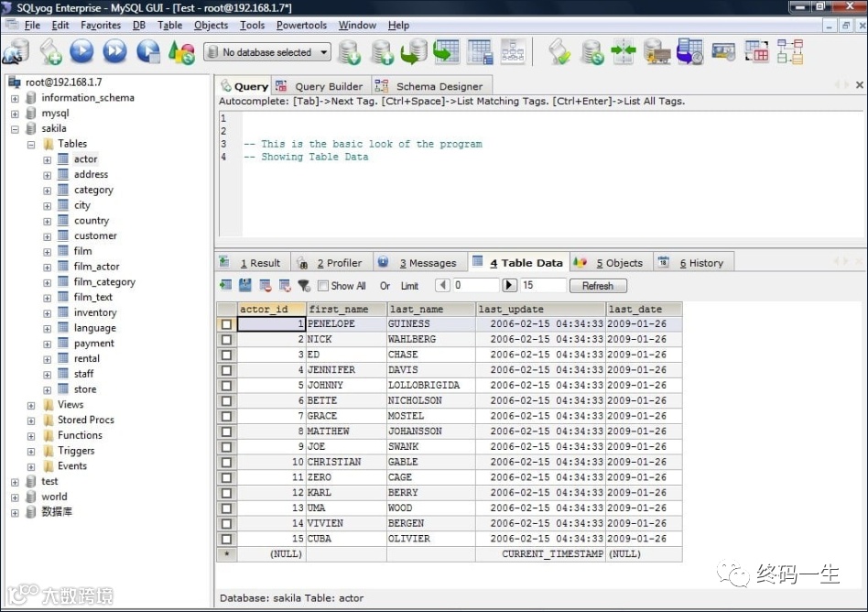Image resolution: width=868 pixels, height=612 pixels.
Task: Click the limit count field showing 15
Action: 543,285
